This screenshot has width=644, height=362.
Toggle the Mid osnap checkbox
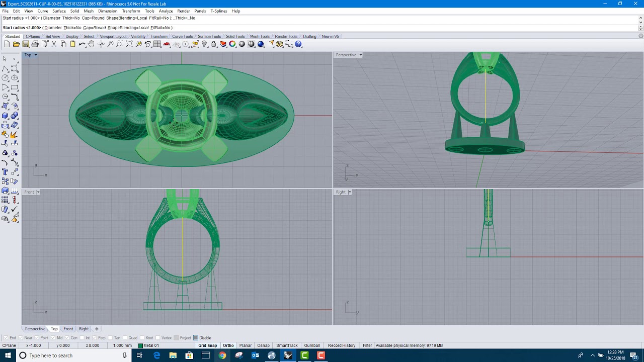(53, 338)
